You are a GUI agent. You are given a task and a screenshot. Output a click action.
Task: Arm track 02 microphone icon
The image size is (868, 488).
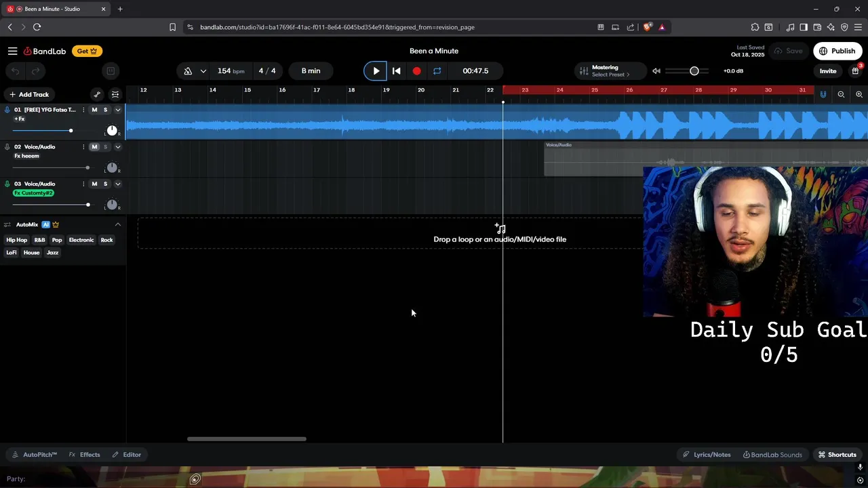pos(7,147)
